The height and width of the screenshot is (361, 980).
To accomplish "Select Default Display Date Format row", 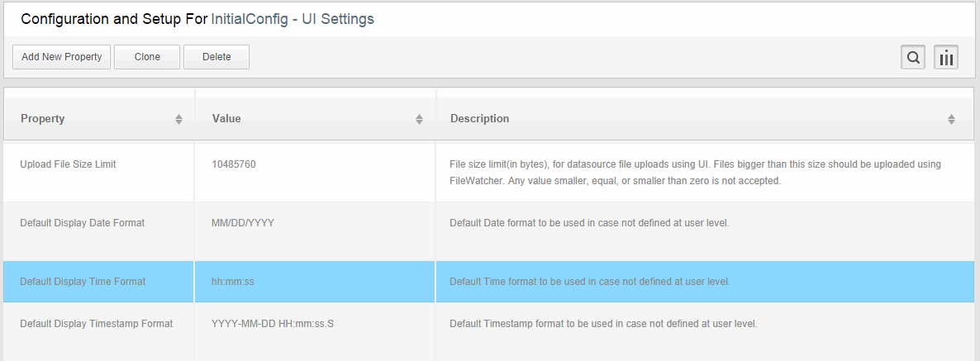I will point(488,231).
